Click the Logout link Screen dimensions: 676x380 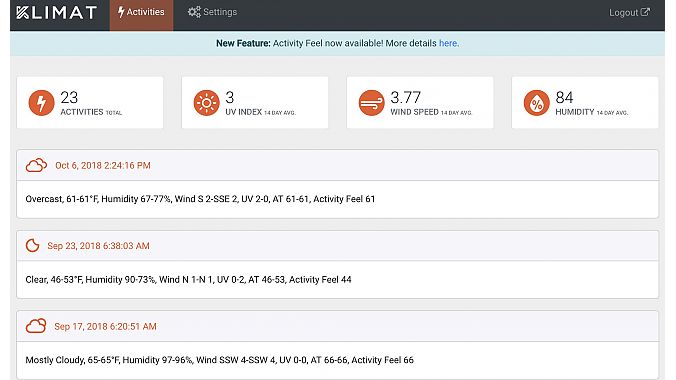(x=629, y=13)
